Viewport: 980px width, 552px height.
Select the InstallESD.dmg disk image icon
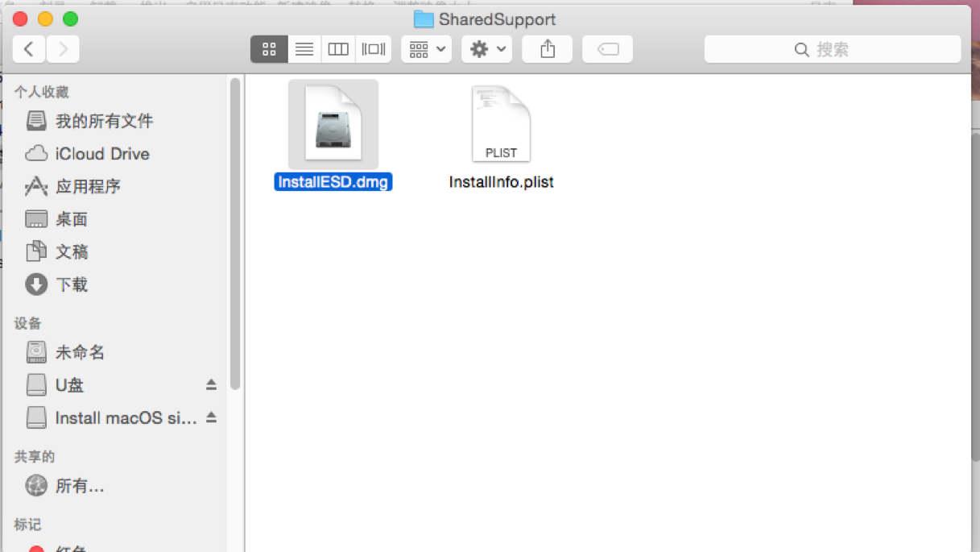point(333,124)
